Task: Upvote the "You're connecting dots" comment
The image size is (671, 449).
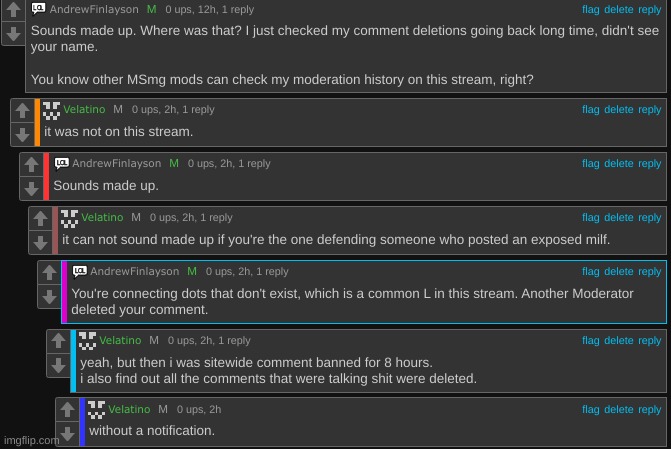Action: (x=49, y=272)
